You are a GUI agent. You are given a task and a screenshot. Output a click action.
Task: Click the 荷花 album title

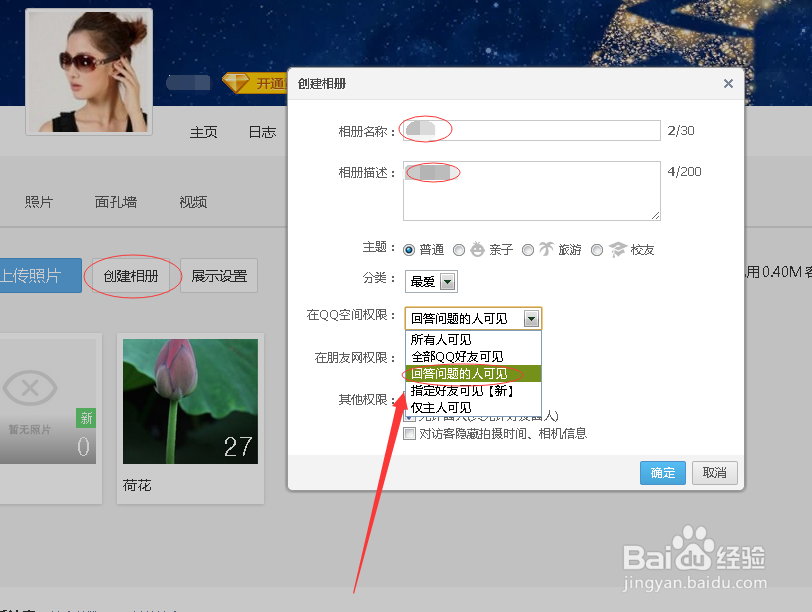[137, 486]
